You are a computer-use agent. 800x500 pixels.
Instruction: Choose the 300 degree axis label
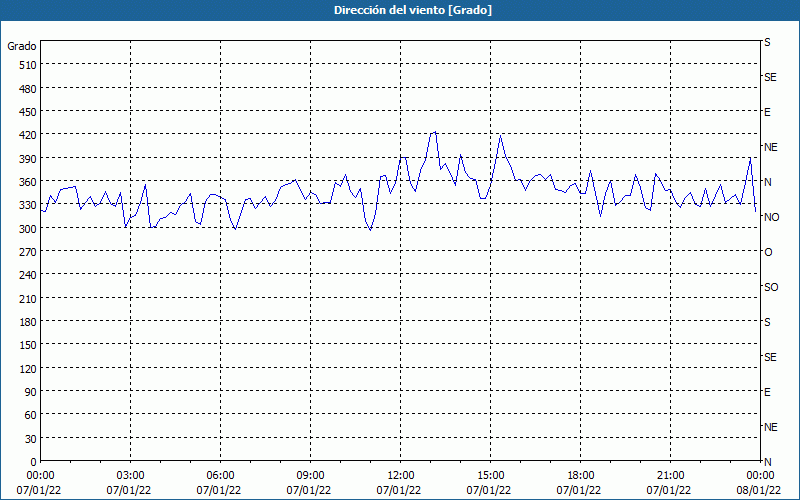[x=28, y=229]
